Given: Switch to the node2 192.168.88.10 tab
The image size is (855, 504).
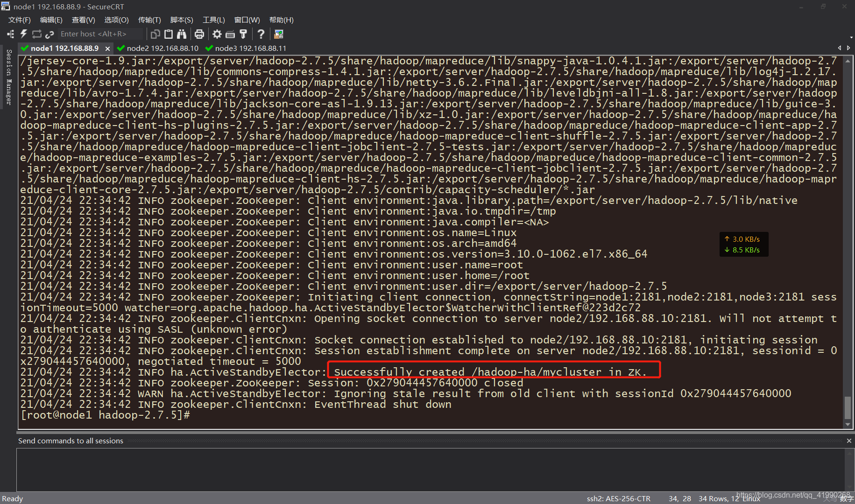Looking at the screenshot, I should pyautogui.click(x=158, y=48).
